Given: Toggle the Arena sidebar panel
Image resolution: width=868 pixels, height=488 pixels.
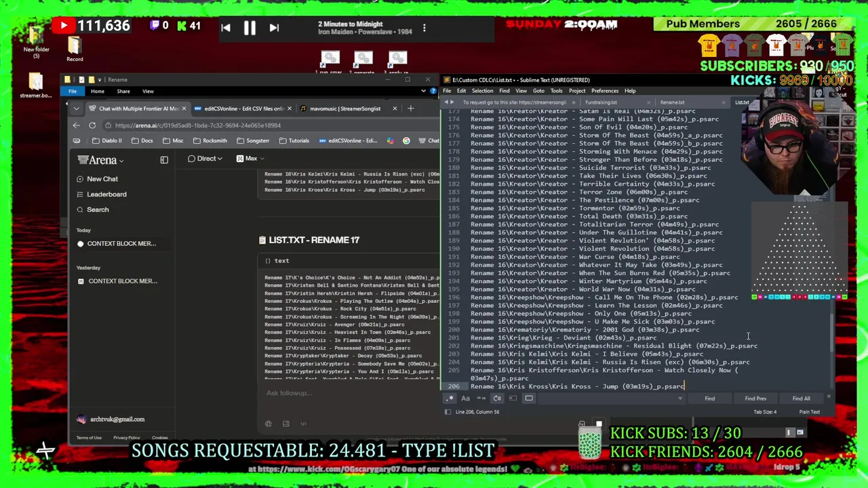Looking at the screenshot, I should tap(164, 160).
